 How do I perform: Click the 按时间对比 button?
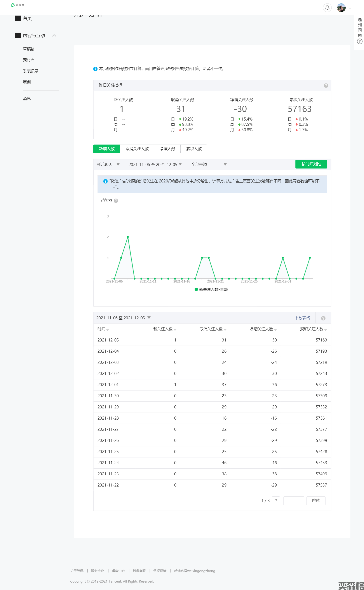(311, 164)
